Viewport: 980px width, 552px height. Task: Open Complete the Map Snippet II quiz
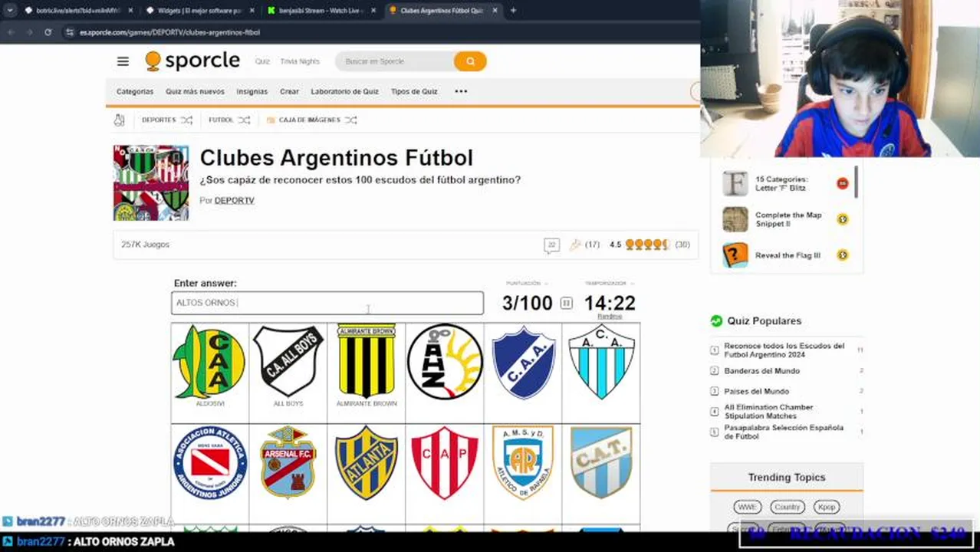click(x=788, y=219)
